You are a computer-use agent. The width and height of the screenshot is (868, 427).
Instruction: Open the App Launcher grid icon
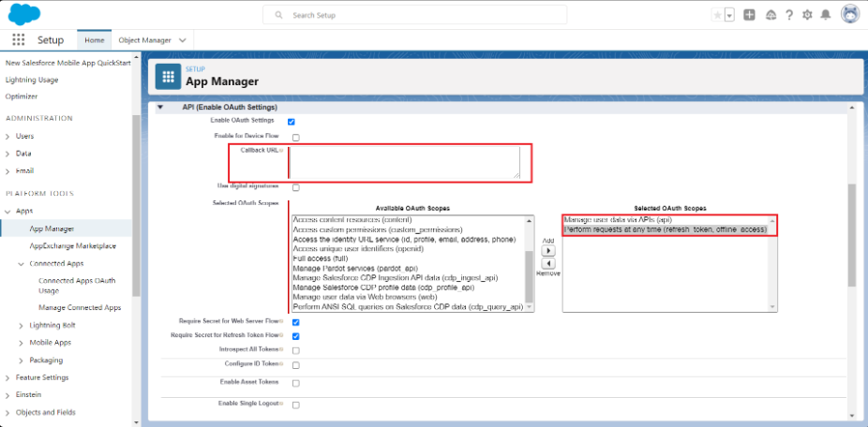pyautogui.click(x=18, y=40)
